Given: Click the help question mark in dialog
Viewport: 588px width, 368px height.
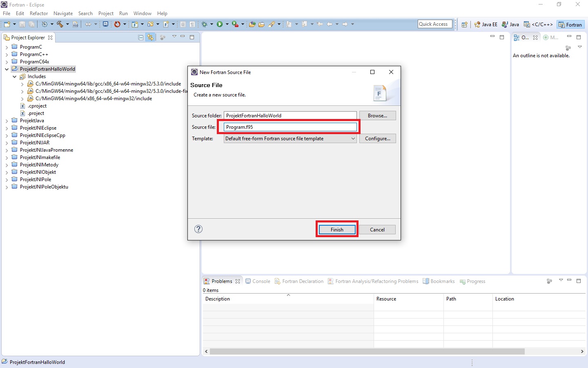Looking at the screenshot, I should [198, 229].
